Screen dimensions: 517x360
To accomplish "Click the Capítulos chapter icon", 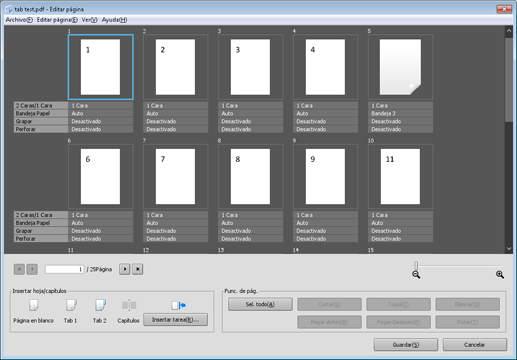I will (x=129, y=305).
